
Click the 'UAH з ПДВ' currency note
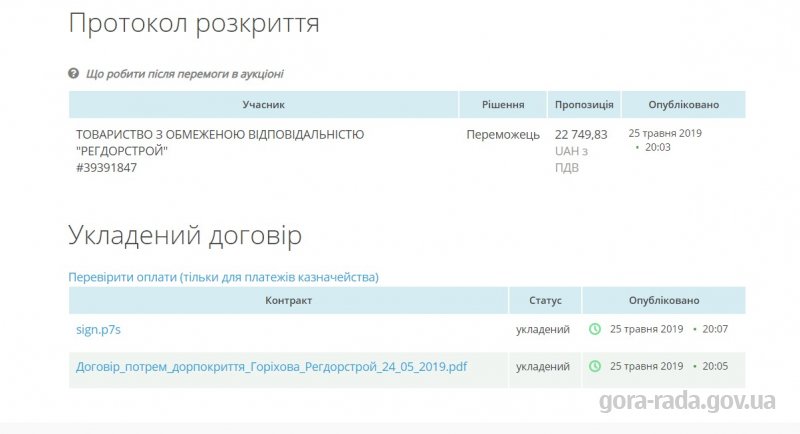571,159
